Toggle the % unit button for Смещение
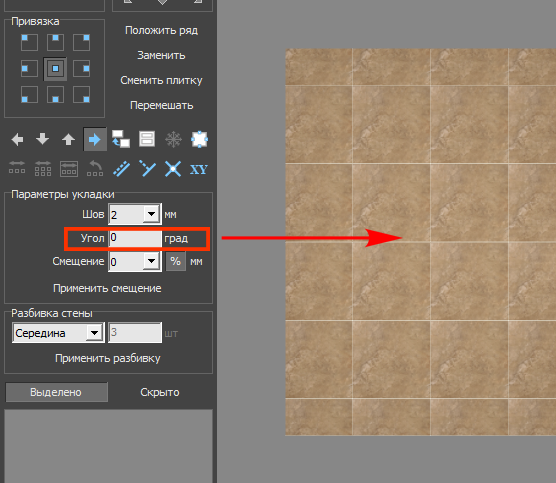Screen dimensions: 556x483 [x=176, y=262]
